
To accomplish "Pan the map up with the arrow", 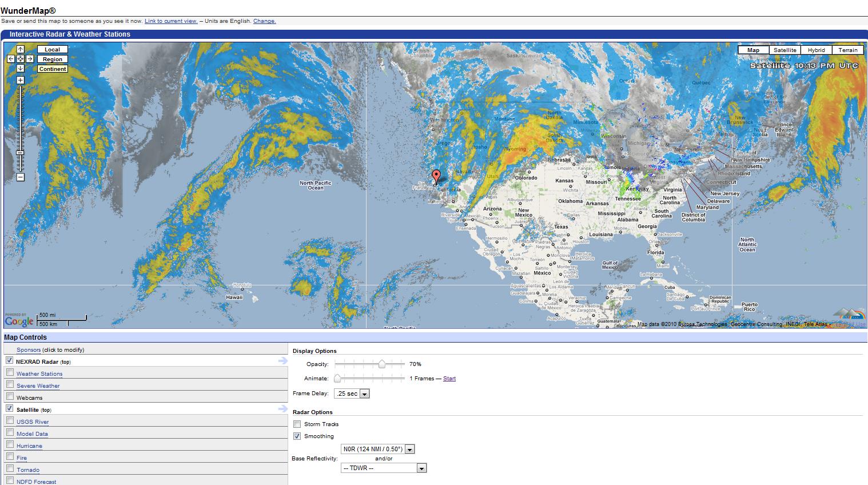I will click(x=21, y=50).
